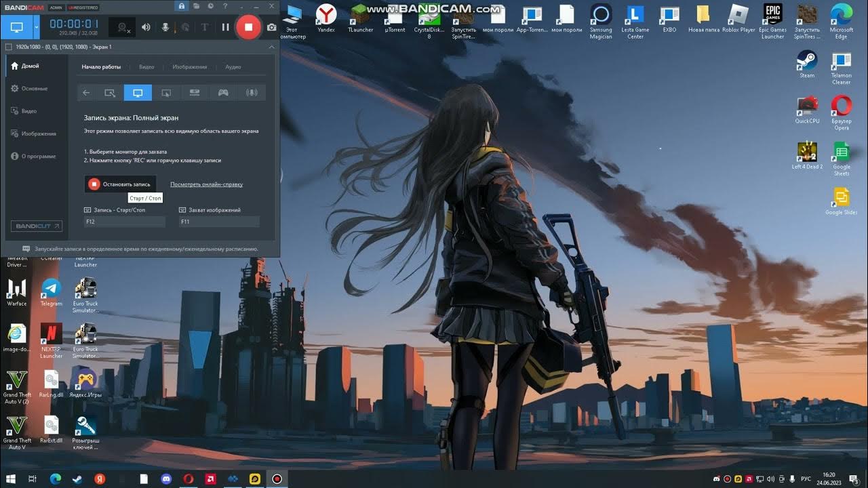Toggle the webcam overlay icon in Bandicam
This screenshot has width=868, height=488.
tap(123, 27)
